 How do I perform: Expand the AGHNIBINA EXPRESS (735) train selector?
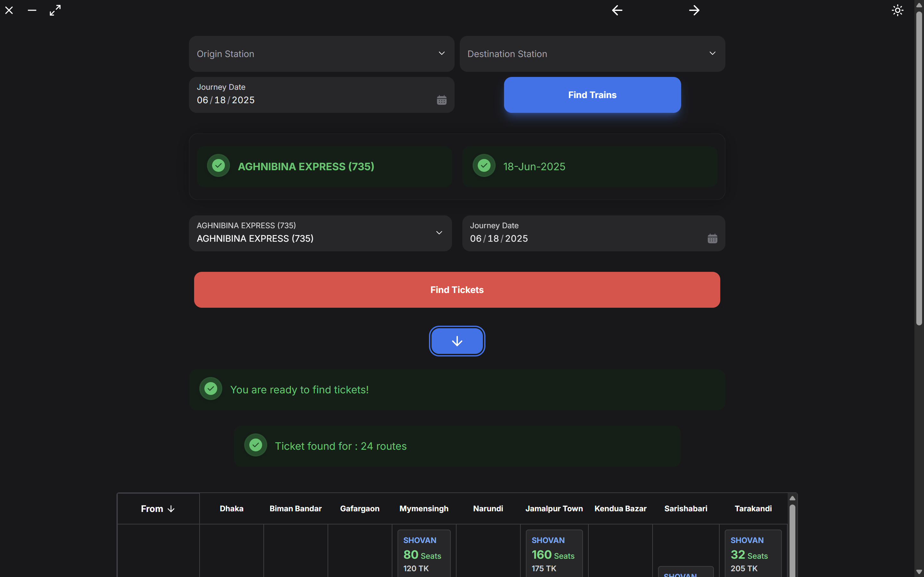[320, 233]
